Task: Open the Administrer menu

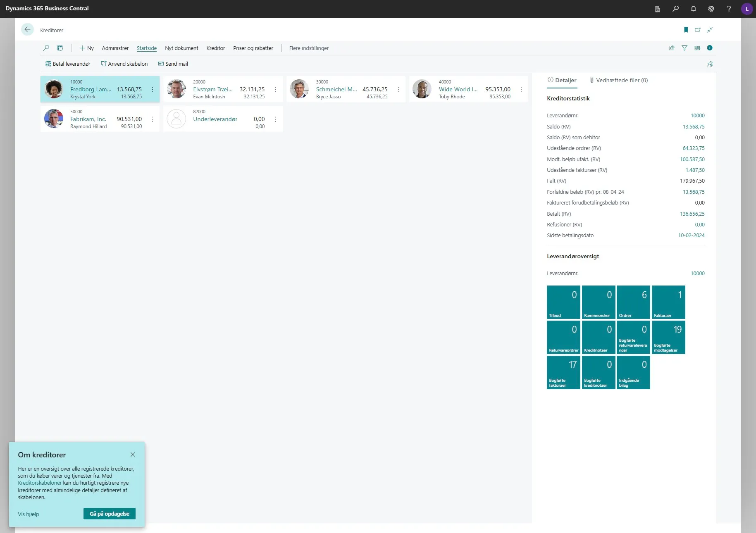Action: pos(115,48)
